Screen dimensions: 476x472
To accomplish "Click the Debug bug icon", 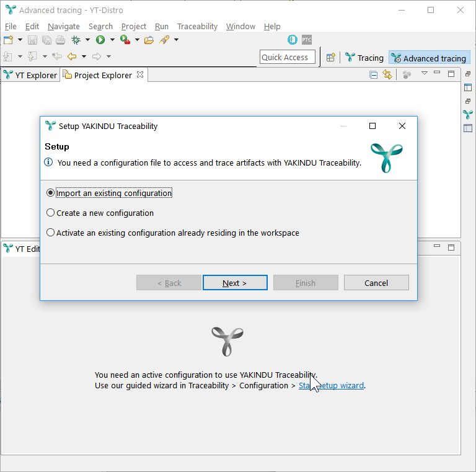I will point(76,40).
